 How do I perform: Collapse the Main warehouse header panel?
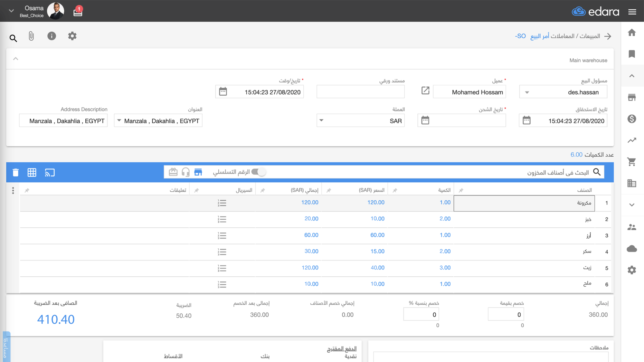[x=15, y=59]
